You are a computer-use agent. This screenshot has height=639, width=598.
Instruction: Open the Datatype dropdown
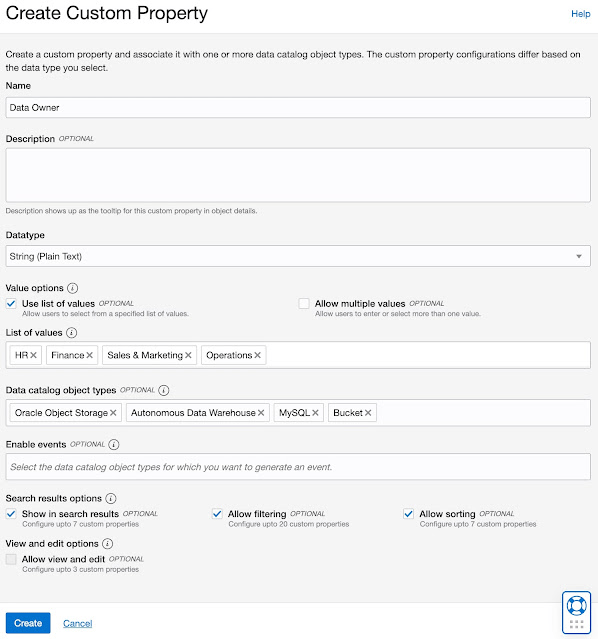[x=298, y=256]
